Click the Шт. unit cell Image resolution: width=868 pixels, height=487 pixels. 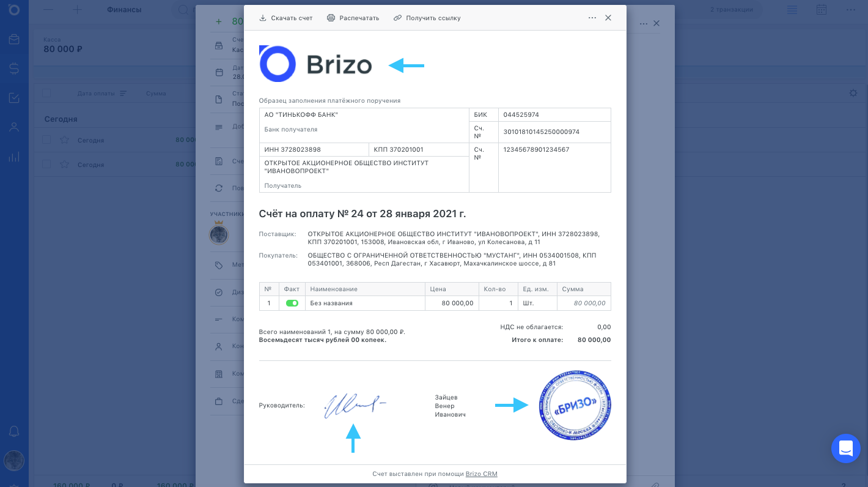tap(537, 303)
